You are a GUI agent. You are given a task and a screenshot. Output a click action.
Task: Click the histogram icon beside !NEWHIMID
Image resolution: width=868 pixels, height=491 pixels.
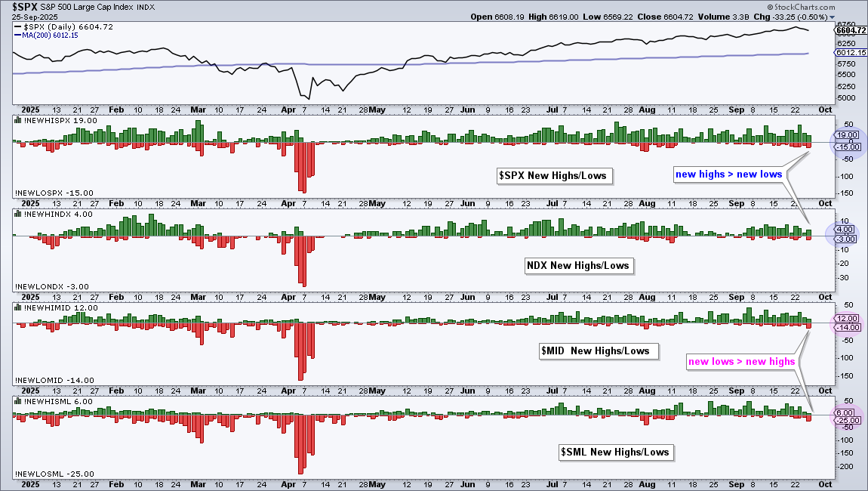pyautogui.click(x=17, y=307)
